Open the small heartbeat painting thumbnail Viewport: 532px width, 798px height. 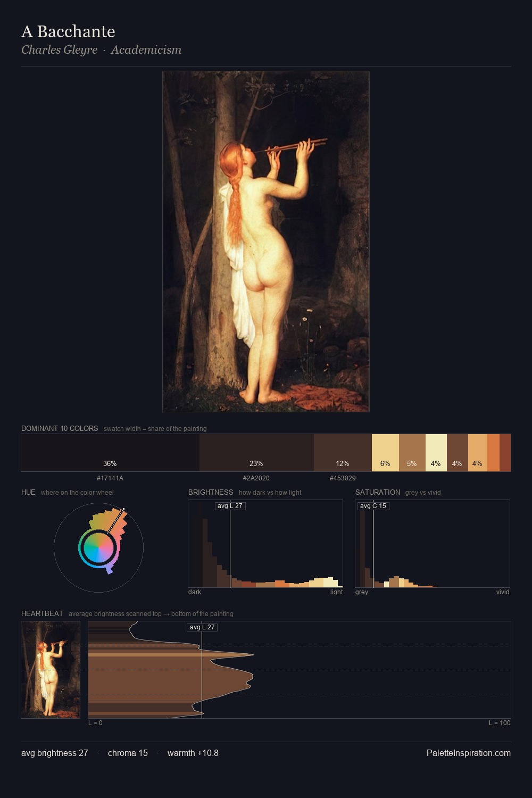[51, 670]
